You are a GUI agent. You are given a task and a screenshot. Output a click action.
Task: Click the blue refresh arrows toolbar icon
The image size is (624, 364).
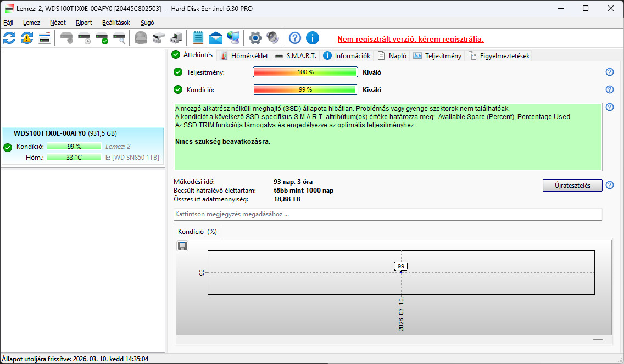pos(9,38)
